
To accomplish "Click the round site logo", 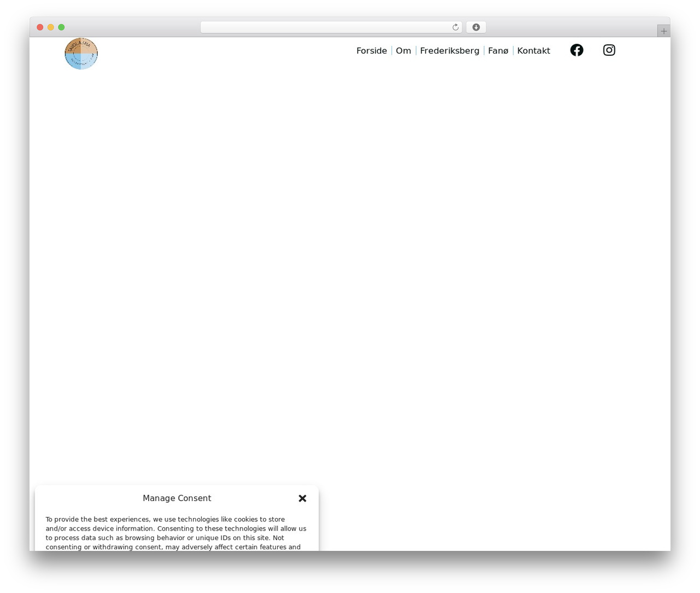I will click(81, 54).
